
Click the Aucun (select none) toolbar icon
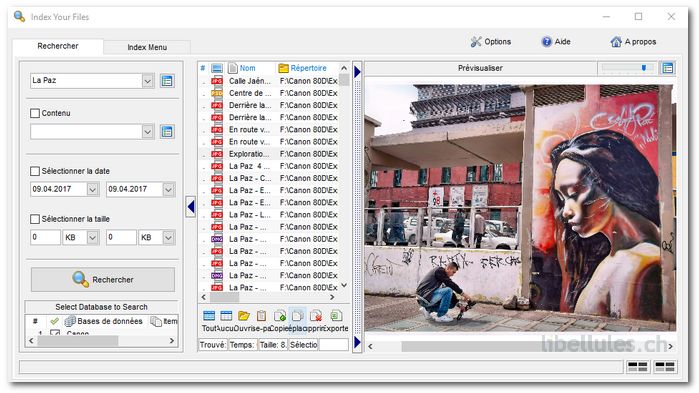[x=226, y=316]
